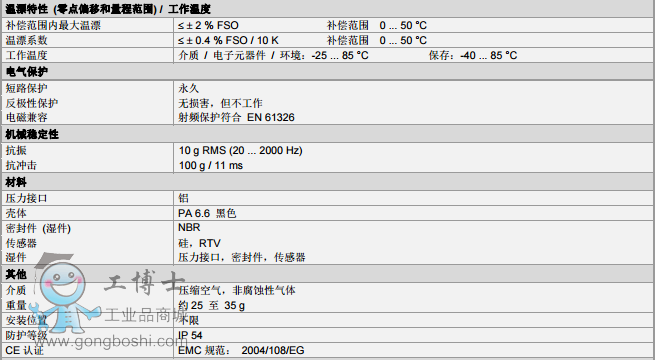Select 'EMC 规范: 2004/108/EG' text

tap(241, 350)
